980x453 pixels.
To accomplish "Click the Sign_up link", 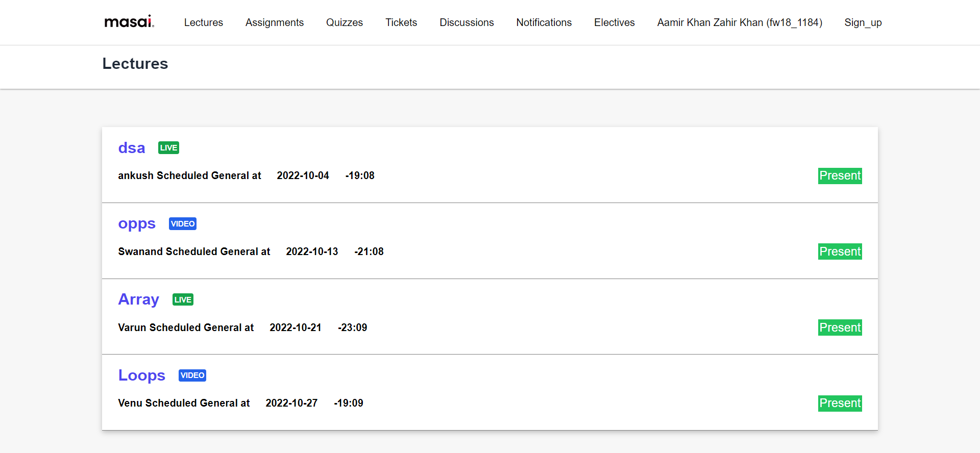I will (x=863, y=22).
